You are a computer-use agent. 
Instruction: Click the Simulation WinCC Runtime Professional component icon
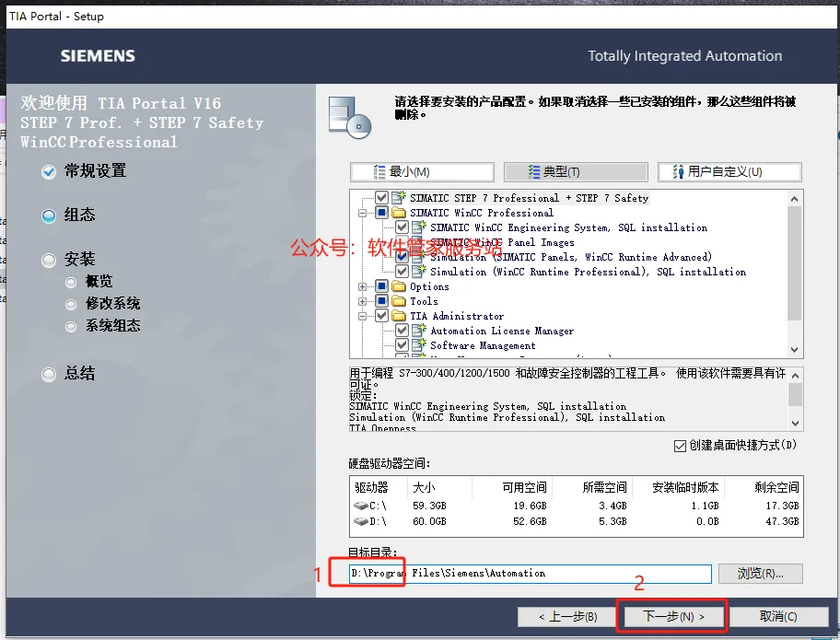click(x=419, y=272)
